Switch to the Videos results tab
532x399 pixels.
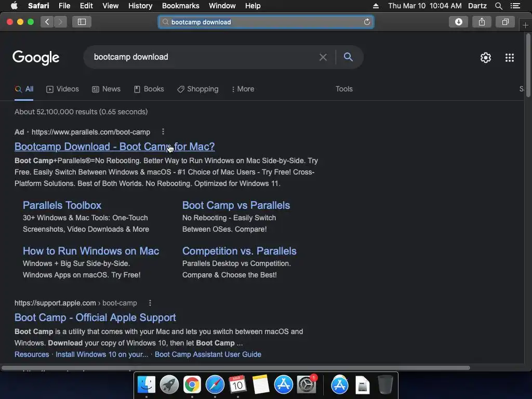63,89
